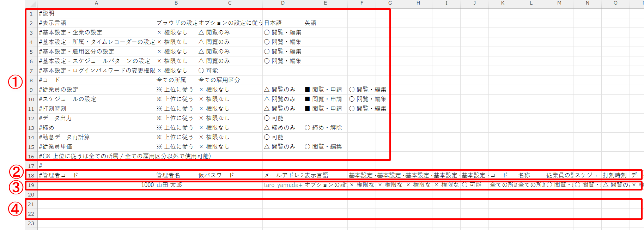The image size is (644, 230).
Task: Select row 21 header
Action: click(x=31, y=204)
